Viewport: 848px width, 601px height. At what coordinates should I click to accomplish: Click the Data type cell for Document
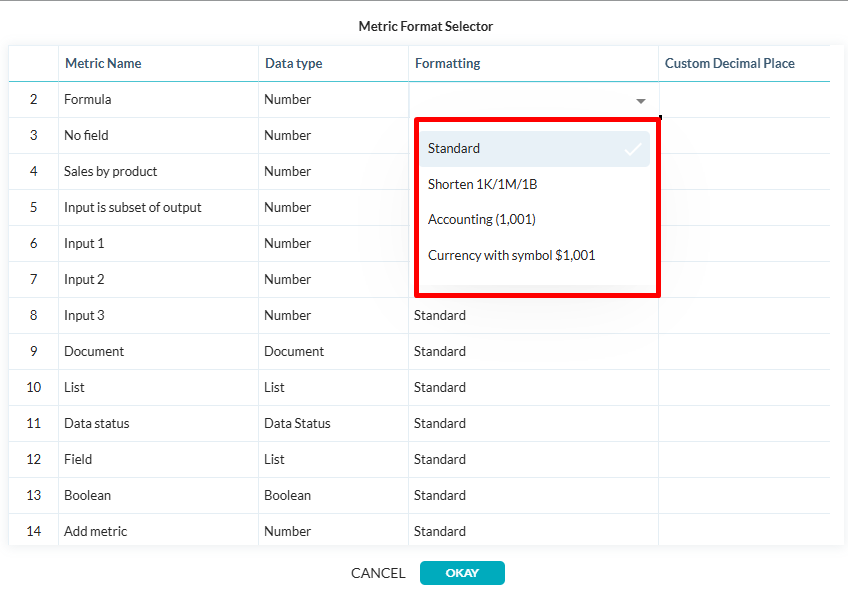[x=289, y=351]
